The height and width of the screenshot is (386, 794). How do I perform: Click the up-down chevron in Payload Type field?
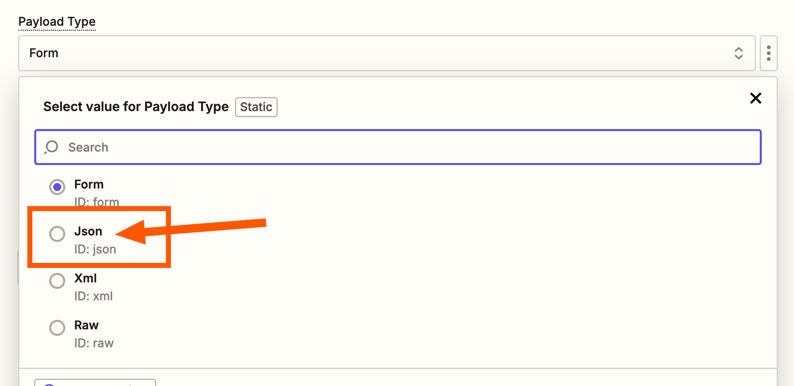coord(739,53)
